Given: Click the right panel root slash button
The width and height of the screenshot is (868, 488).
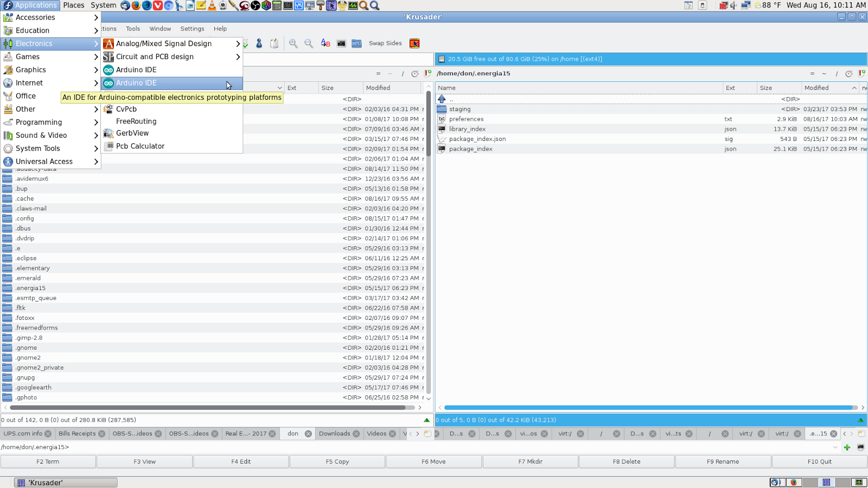Looking at the screenshot, I should 837,74.
